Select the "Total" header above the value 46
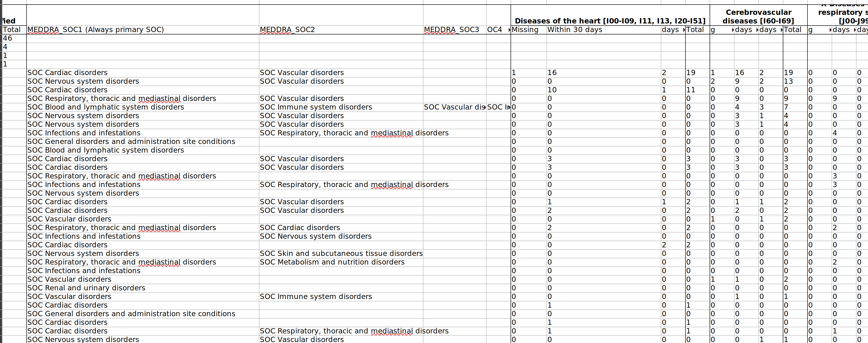This screenshot has width=868, height=343. [x=14, y=30]
